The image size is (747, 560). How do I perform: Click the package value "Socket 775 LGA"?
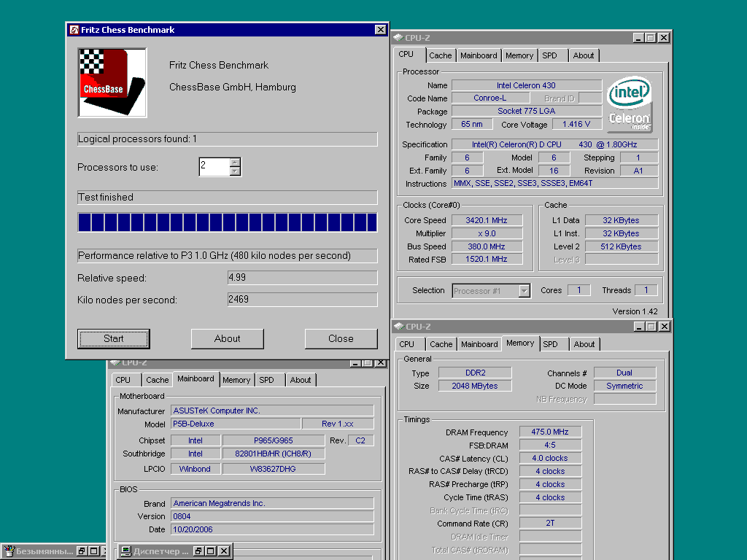coord(527,111)
